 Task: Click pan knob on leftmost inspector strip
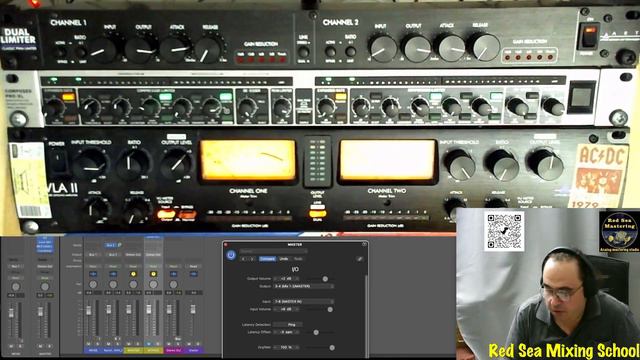click(x=16, y=287)
